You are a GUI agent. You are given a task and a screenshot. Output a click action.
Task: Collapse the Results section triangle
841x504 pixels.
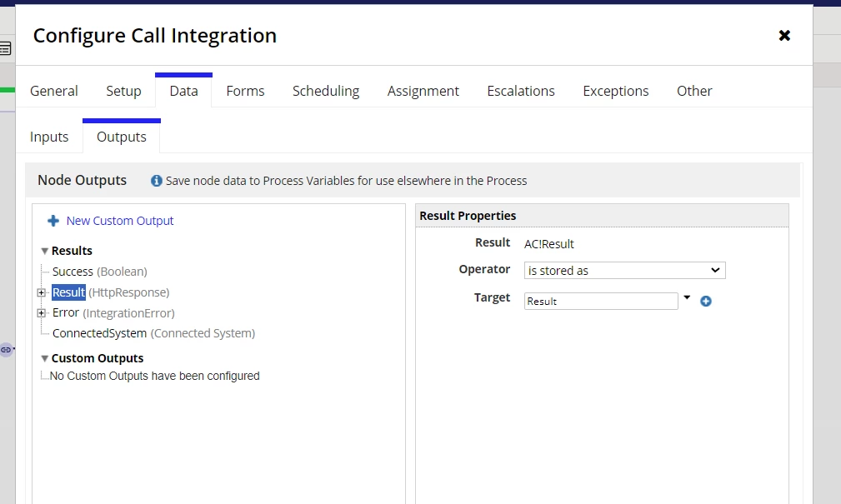[x=44, y=251]
